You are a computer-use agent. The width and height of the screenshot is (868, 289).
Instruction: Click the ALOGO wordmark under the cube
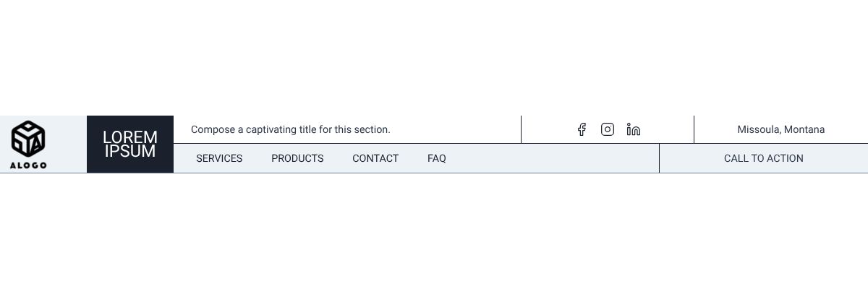[28, 165]
